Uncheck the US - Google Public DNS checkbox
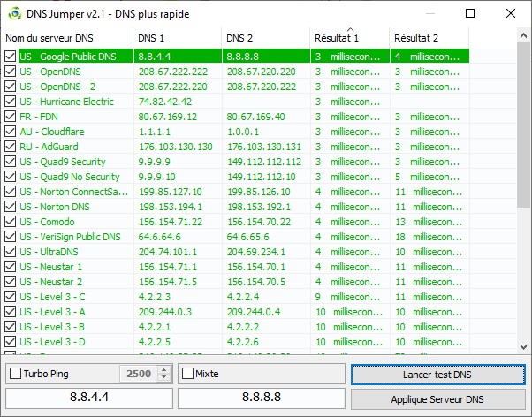Image resolution: width=532 pixels, height=417 pixels. 11,57
